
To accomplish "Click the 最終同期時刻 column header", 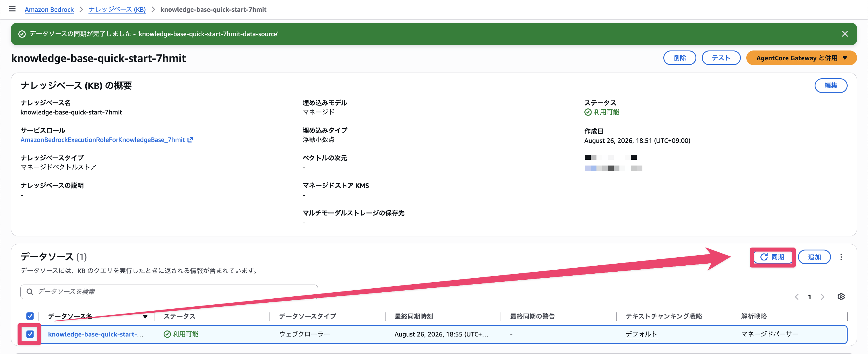I will (414, 316).
